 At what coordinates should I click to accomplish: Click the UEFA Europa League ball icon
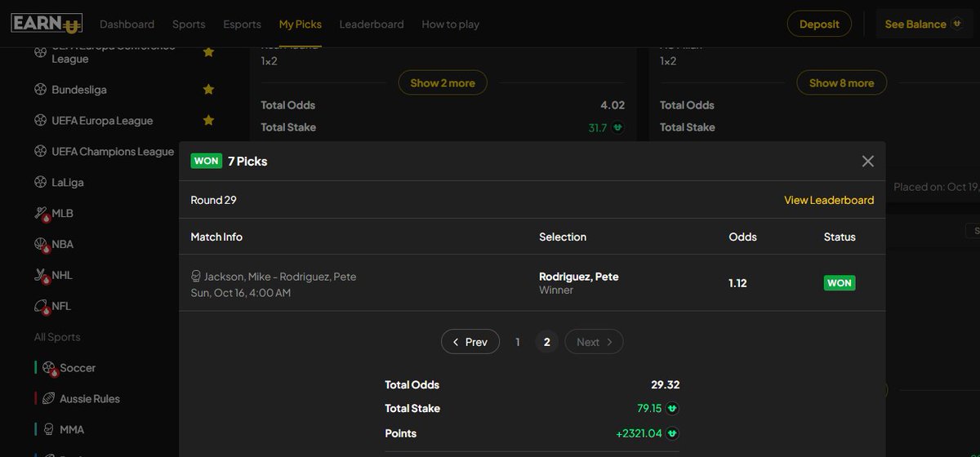(40, 121)
